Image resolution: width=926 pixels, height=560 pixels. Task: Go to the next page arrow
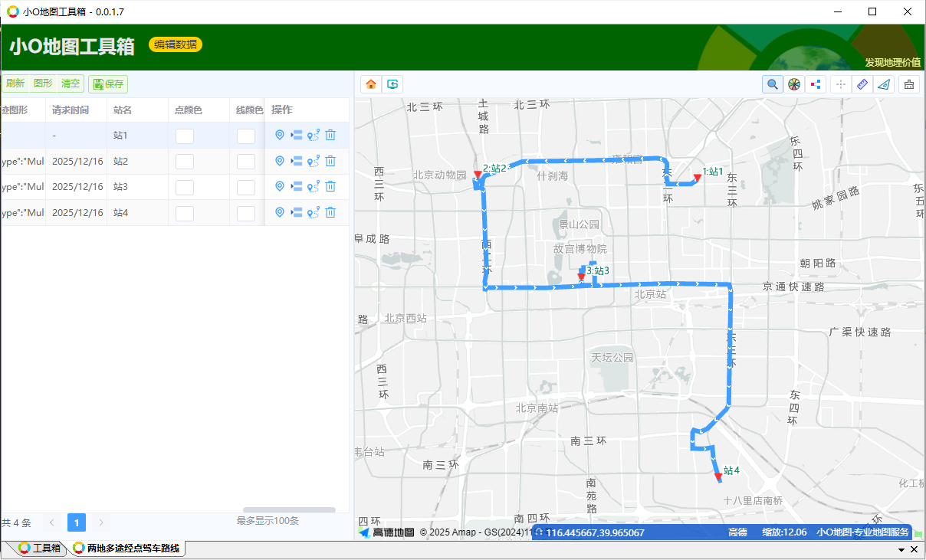101,522
